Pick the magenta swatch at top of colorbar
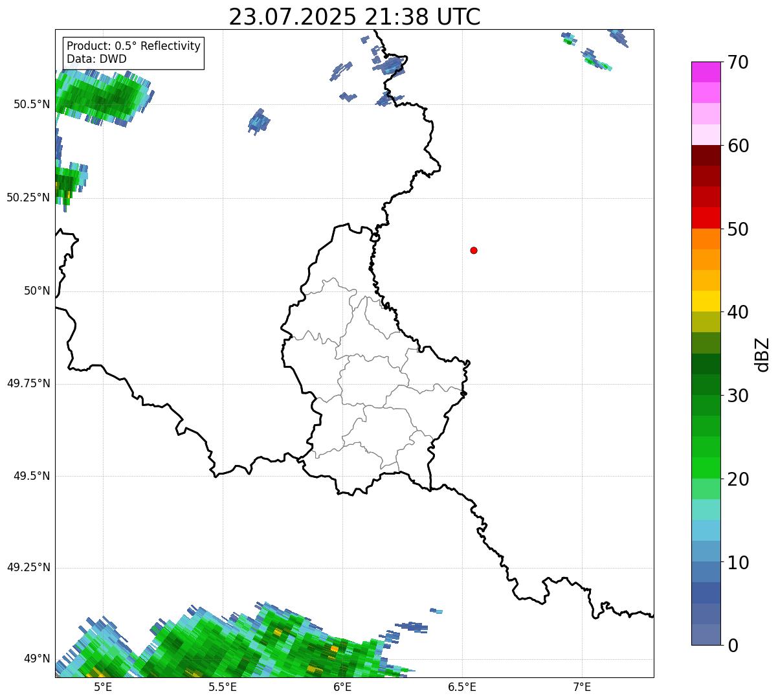This screenshot has height=700, width=778. point(706,72)
